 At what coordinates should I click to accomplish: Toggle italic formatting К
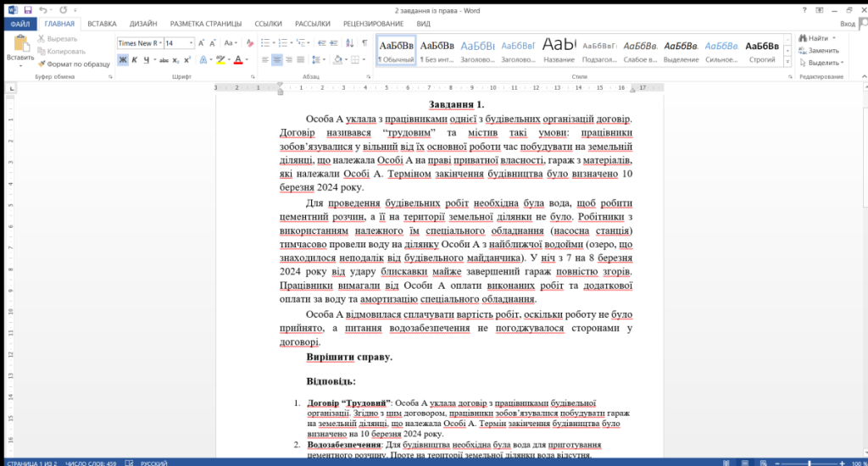pyautogui.click(x=135, y=60)
